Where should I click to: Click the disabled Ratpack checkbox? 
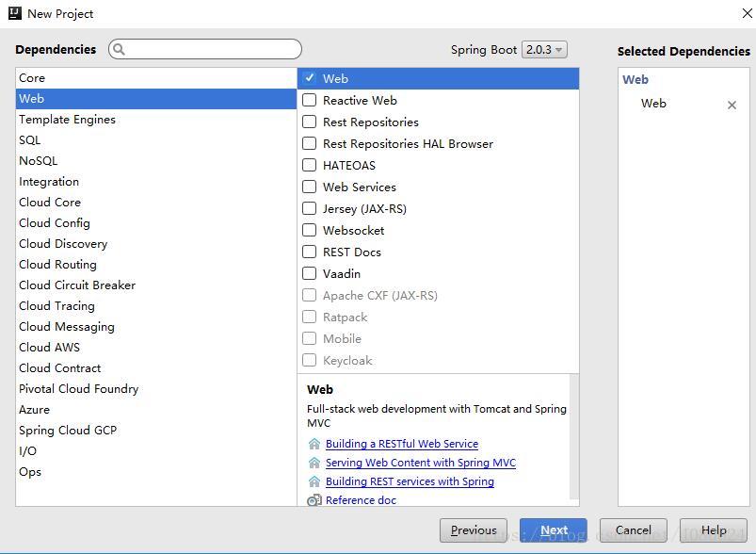point(309,318)
